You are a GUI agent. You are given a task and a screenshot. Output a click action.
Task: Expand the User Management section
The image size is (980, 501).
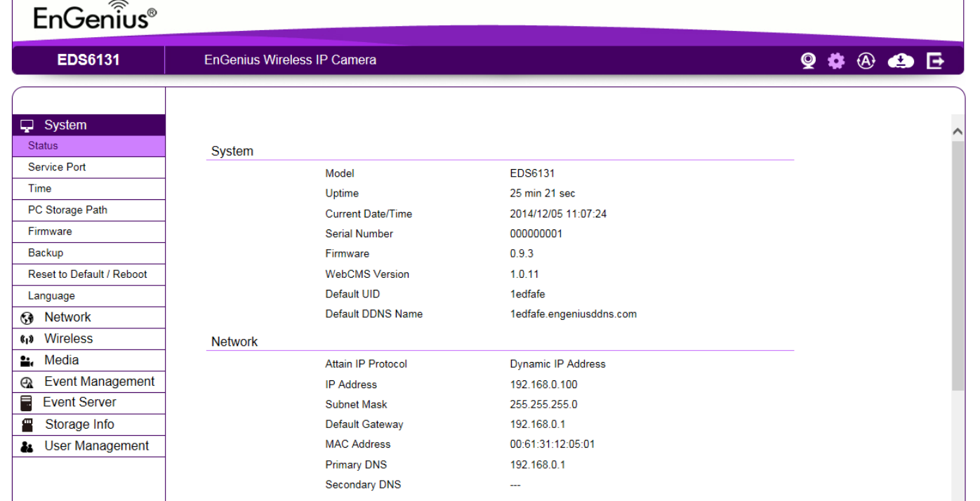[88, 446]
